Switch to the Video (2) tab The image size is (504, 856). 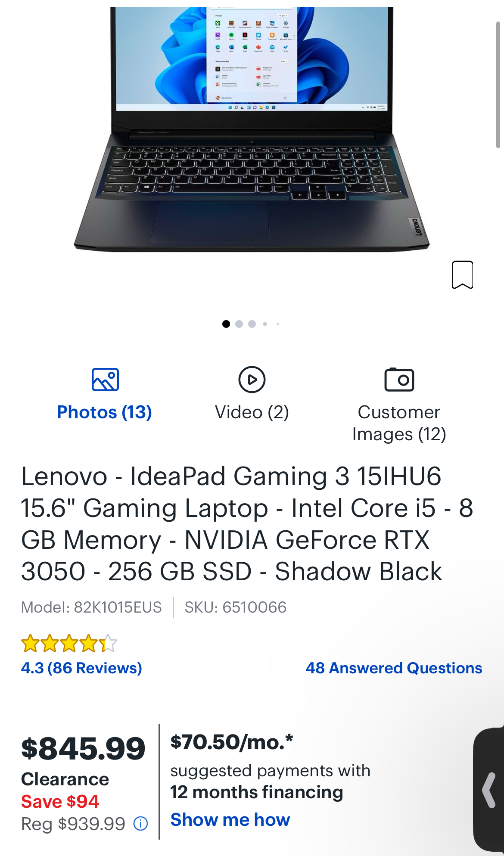click(x=252, y=412)
